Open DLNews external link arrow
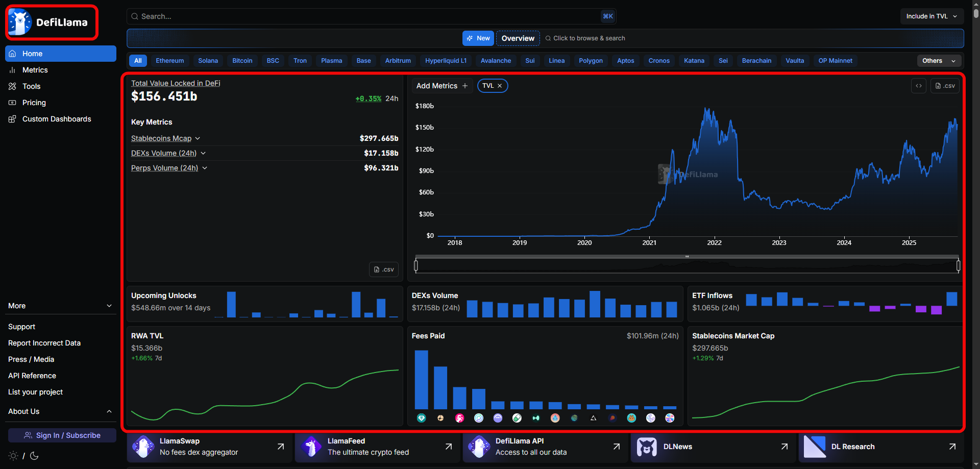Viewport: 980px width, 469px height. (784, 447)
